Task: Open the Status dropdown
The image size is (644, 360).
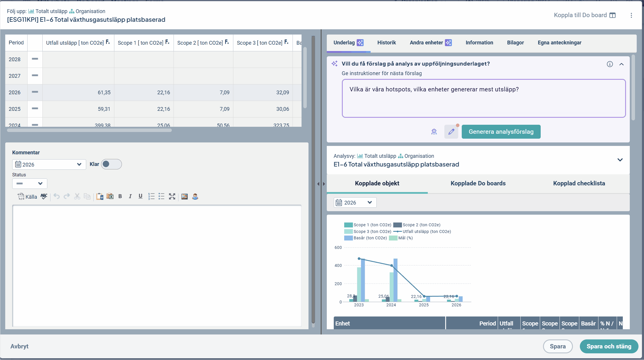Action: (x=30, y=184)
